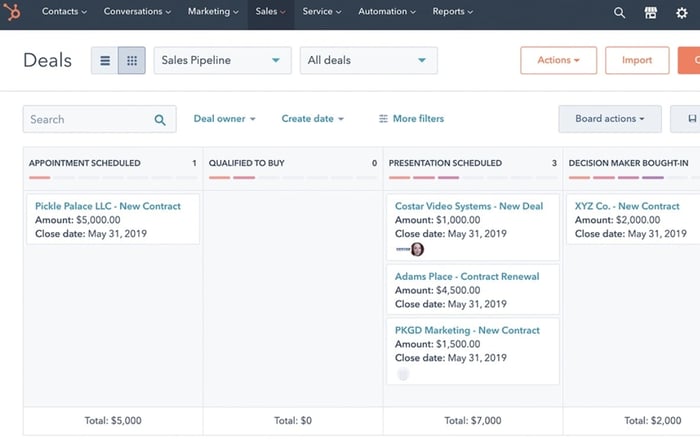
Task: Open search via top magnifier icon
Action: pyautogui.click(x=619, y=13)
